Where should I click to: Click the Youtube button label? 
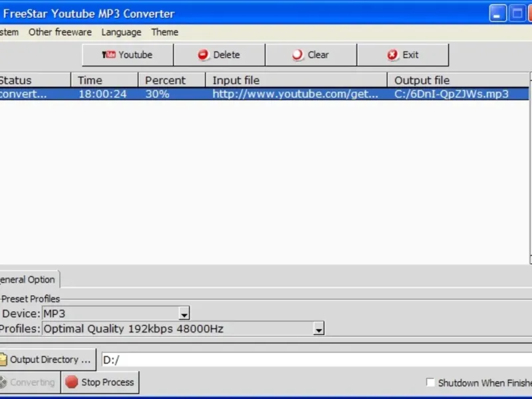[x=136, y=55]
